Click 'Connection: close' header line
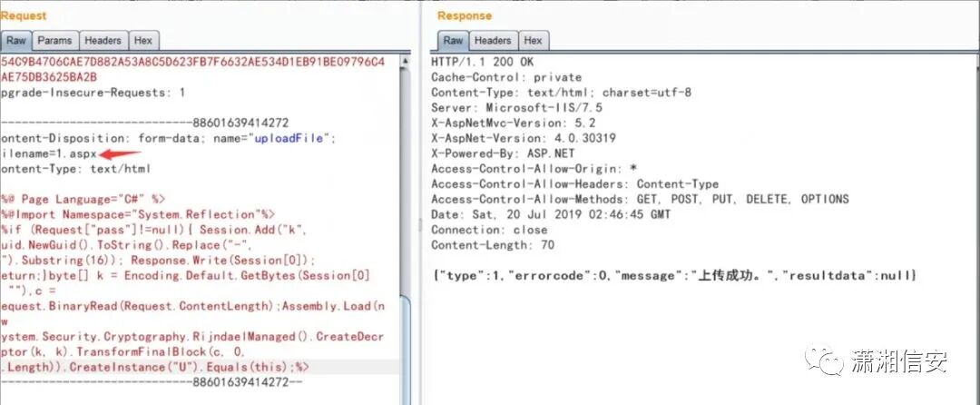The height and width of the screenshot is (405, 980). tap(489, 230)
